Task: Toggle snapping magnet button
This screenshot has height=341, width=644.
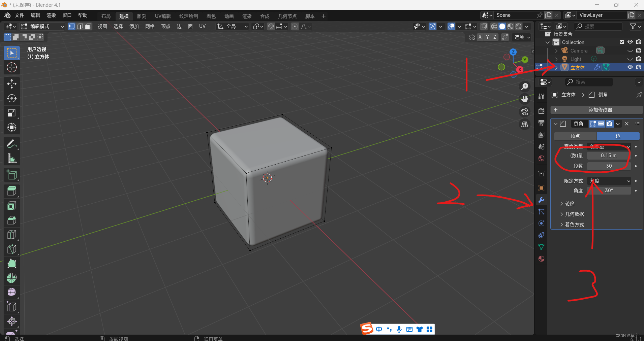Action: (271, 26)
